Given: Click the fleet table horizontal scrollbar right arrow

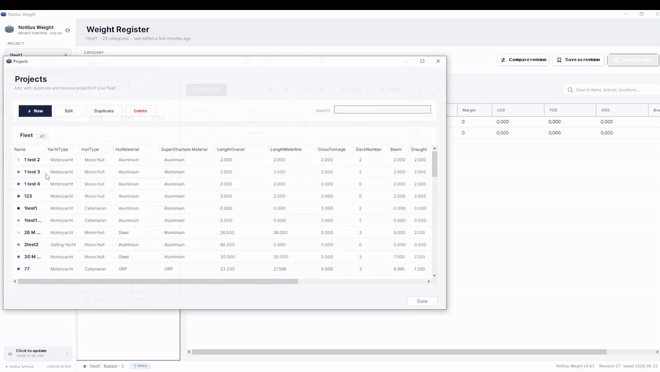Looking at the screenshot, I should (428, 281).
